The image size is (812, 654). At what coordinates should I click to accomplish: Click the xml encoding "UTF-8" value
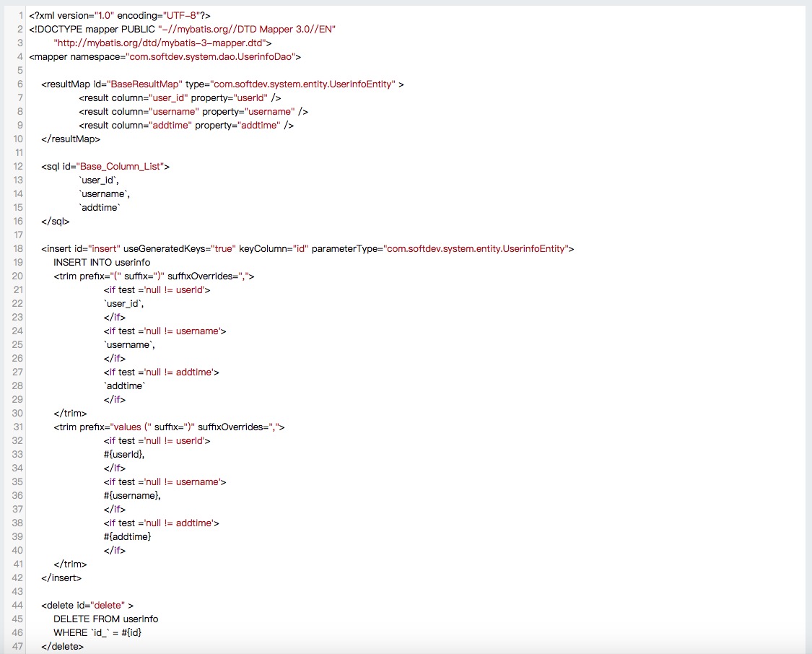tap(173, 15)
